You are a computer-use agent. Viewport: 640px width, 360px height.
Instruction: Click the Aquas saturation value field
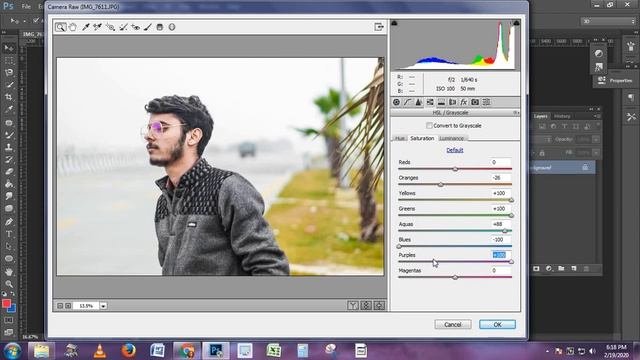coord(501,224)
